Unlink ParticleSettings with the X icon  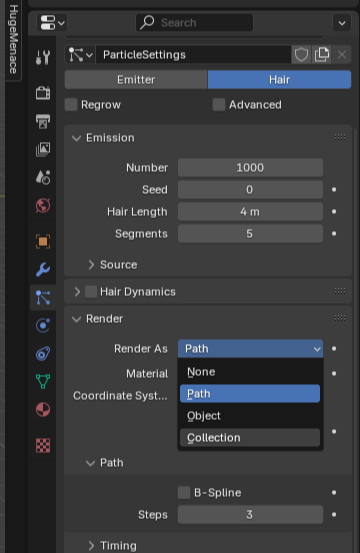[x=342, y=55]
